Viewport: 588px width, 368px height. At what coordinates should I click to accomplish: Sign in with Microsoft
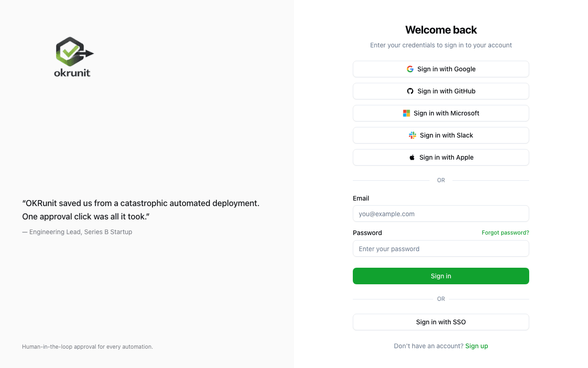441,113
